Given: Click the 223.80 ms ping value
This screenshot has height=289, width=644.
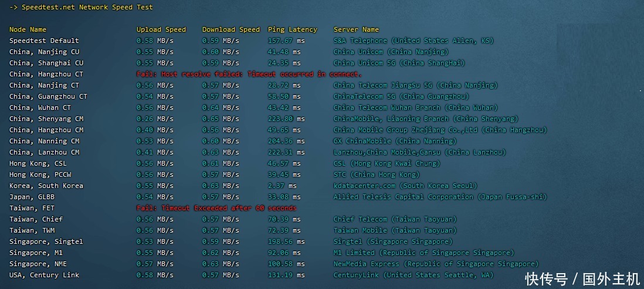Looking at the screenshot, I should click(x=286, y=119).
